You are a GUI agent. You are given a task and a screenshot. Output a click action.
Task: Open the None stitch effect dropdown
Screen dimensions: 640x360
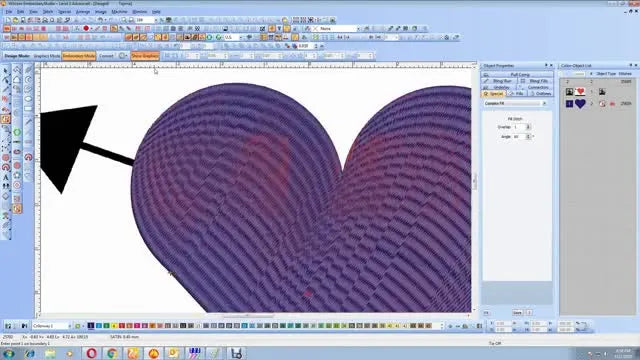point(358,29)
